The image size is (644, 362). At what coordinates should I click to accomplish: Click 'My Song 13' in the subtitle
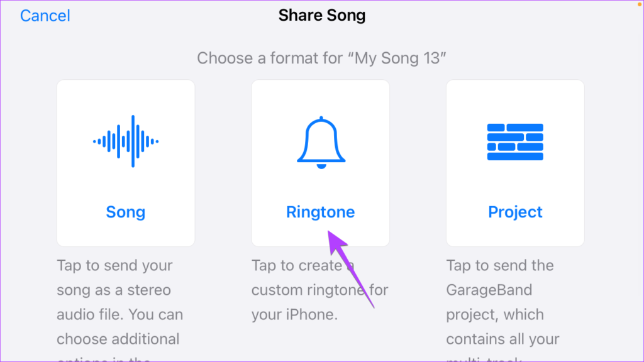pos(397,58)
